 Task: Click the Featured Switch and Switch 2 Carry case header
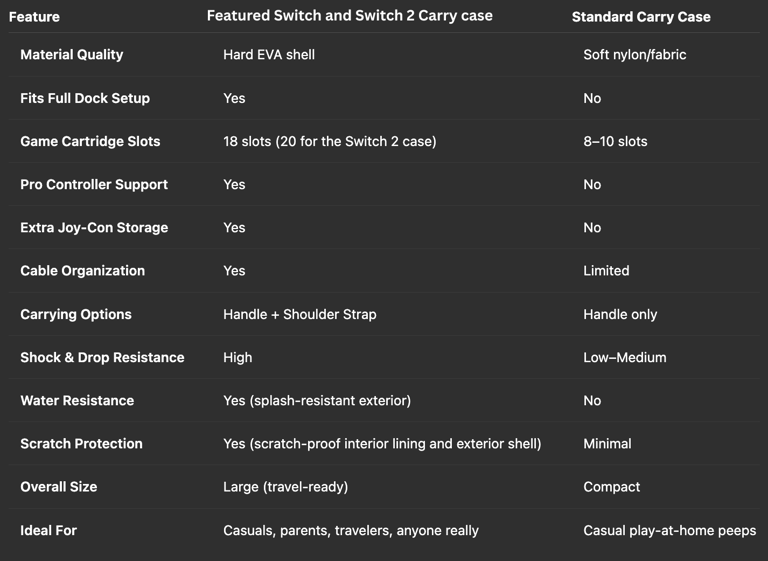click(x=349, y=16)
